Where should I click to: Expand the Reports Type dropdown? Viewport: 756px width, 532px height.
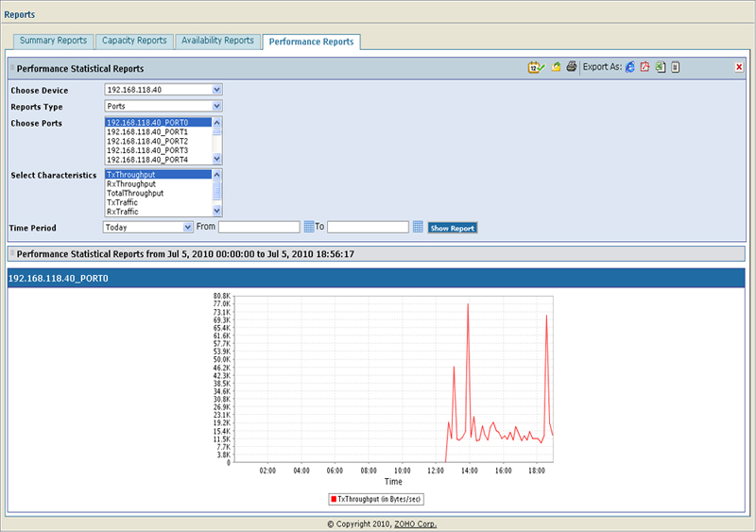pos(217,106)
